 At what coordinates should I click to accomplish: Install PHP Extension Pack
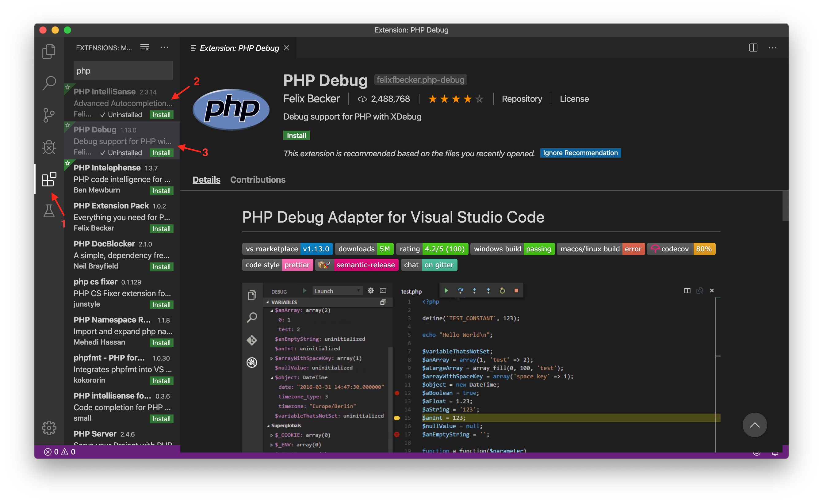coord(161,229)
